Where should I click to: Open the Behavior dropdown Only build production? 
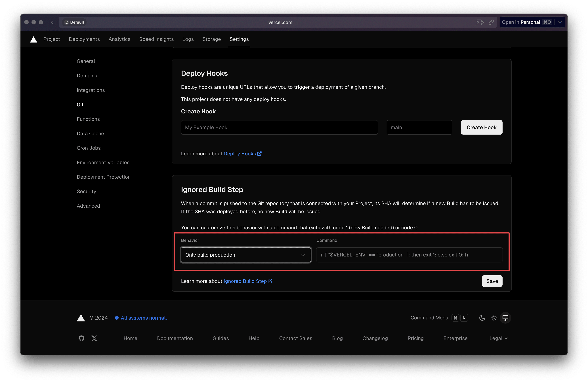[246, 255]
